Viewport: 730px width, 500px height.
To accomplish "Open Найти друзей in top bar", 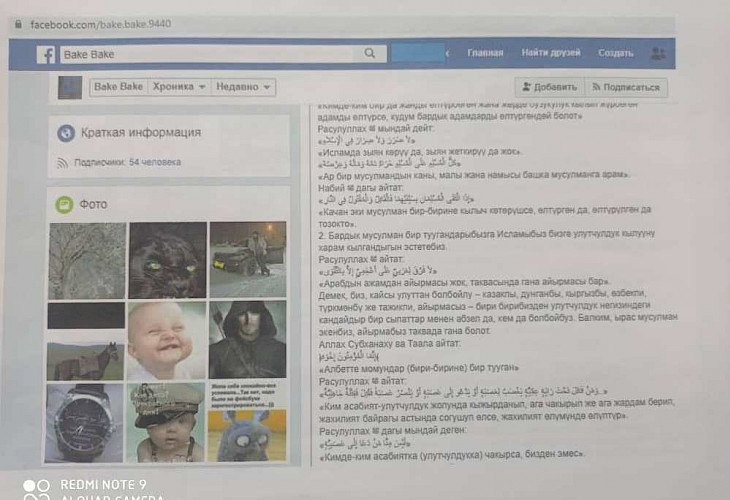I will click(550, 53).
